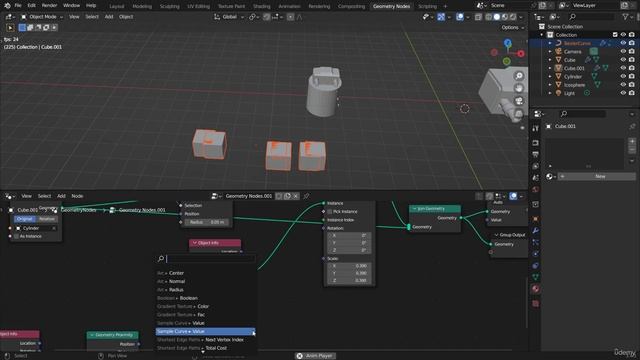Open node editor Add menu
640x360 pixels.
click(x=61, y=196)
